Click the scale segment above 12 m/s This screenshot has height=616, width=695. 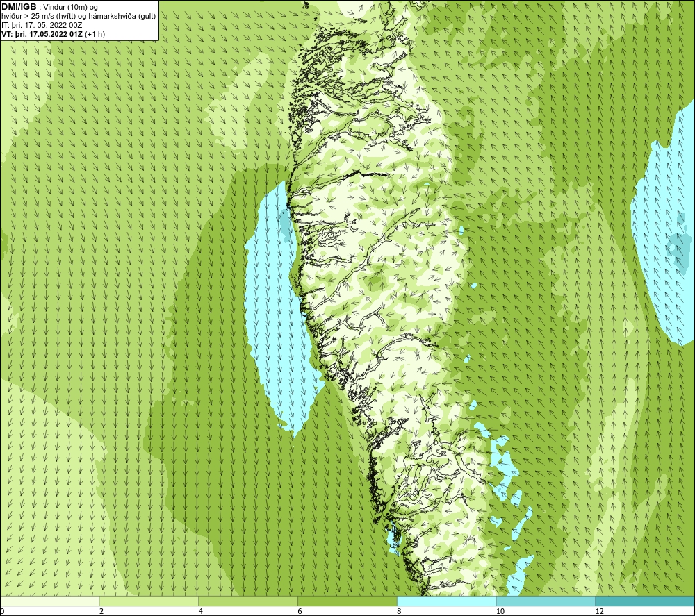tap(645, 601)
